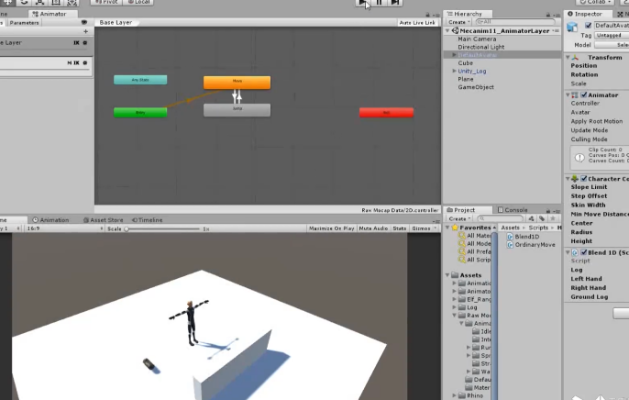Image resolution: width=629 pixels, height=400 pixels.
Task: Toggle the Animator side panel eye icon
Action: point(84,22)
